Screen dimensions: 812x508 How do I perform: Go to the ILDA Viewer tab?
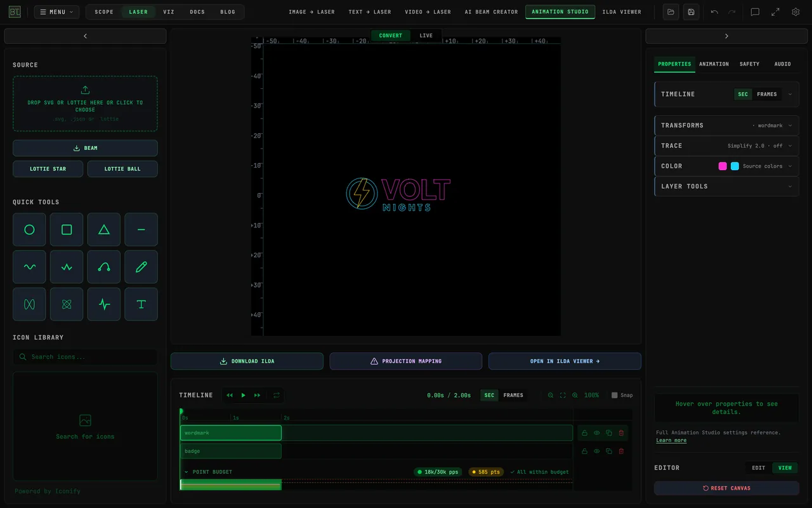622,12
